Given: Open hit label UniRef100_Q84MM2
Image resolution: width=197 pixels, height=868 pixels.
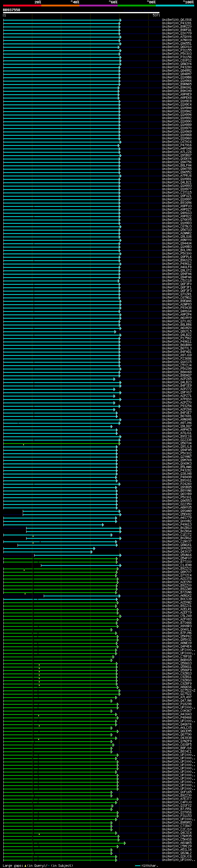Looking at the screenshot, I should [x=177, y=71].
